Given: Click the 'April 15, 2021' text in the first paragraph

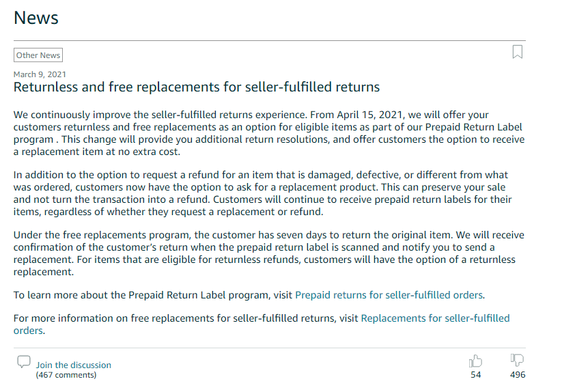Looking at the screenshot, I should [370, 115].
